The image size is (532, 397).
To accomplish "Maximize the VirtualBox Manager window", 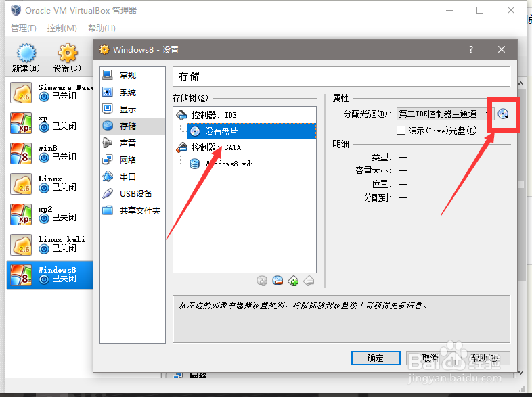I will 480,11.
